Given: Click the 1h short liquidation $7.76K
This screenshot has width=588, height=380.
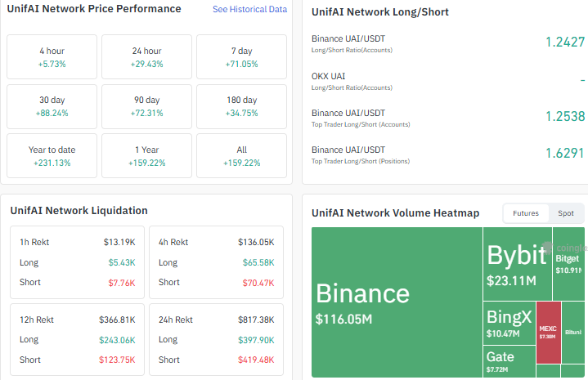Looking at the screenshot, I should coord(122,283).
